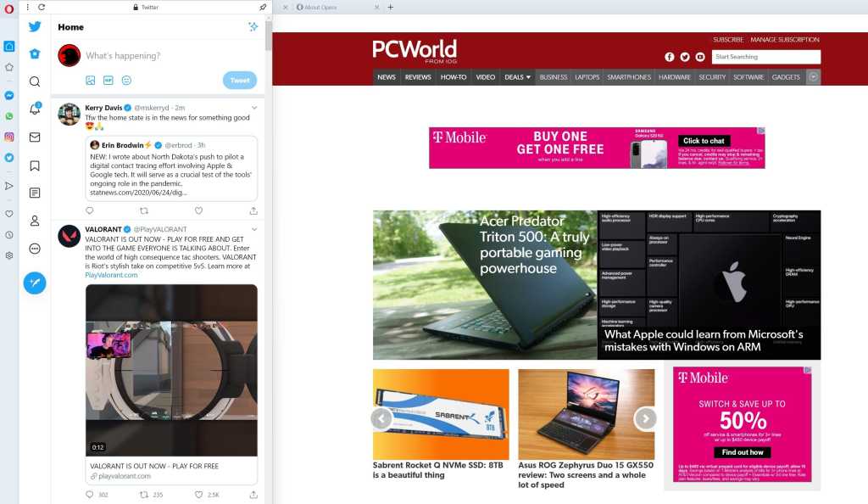This screenshot has height=504, width=868.
Task: Open Opera sidebar Home speed dial icon
Action: tap(8, 47)
